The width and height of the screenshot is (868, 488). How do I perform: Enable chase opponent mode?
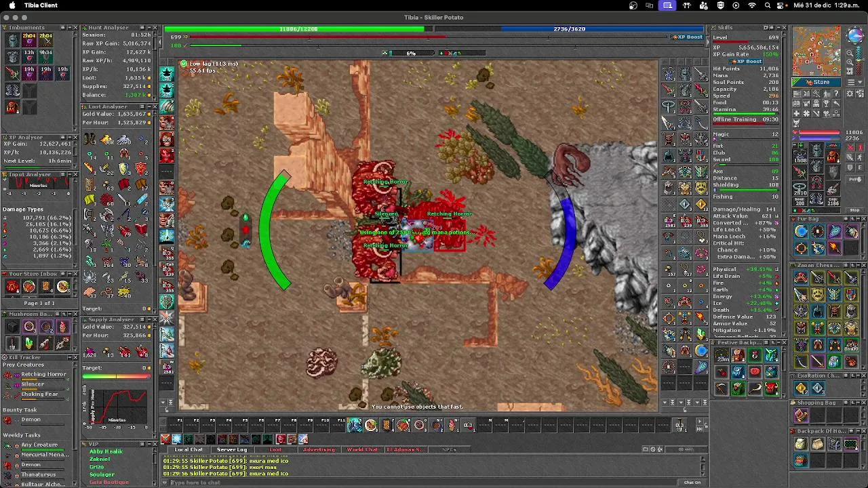pos(860,157)
